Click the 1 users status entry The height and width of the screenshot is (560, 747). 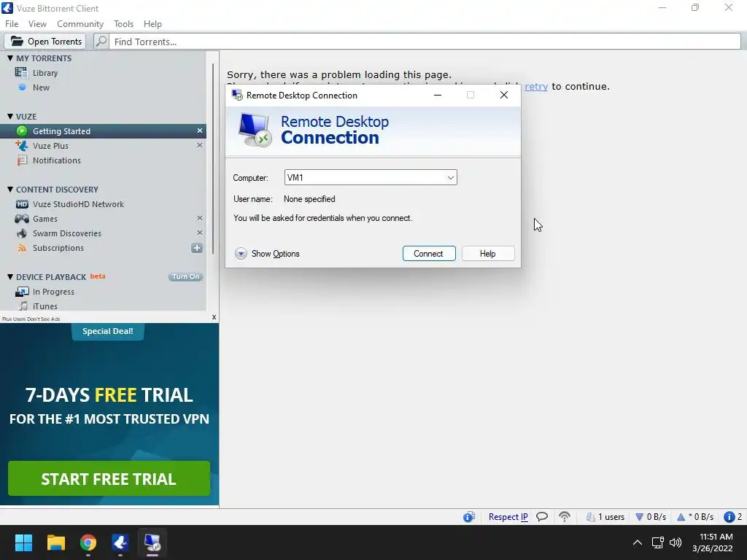click(605, 517)
